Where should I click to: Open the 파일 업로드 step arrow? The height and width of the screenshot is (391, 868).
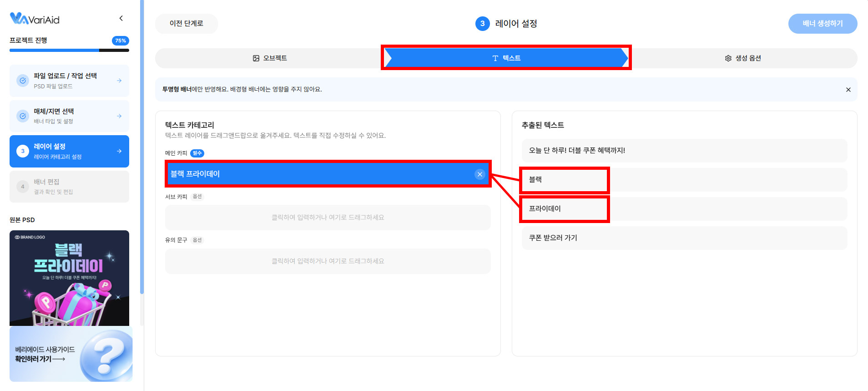pos(119,81)
